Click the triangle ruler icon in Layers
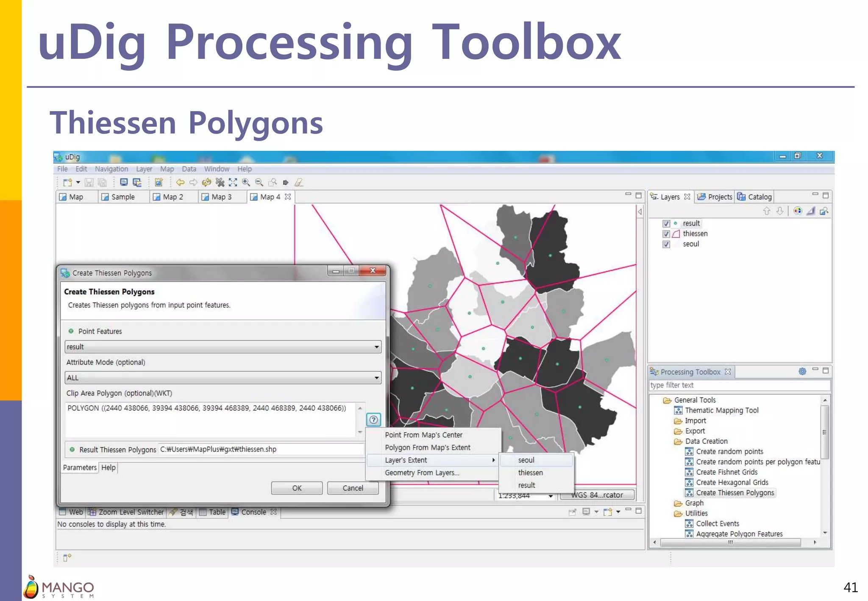Screen dimensions: 868x601 tap(811, 211)
